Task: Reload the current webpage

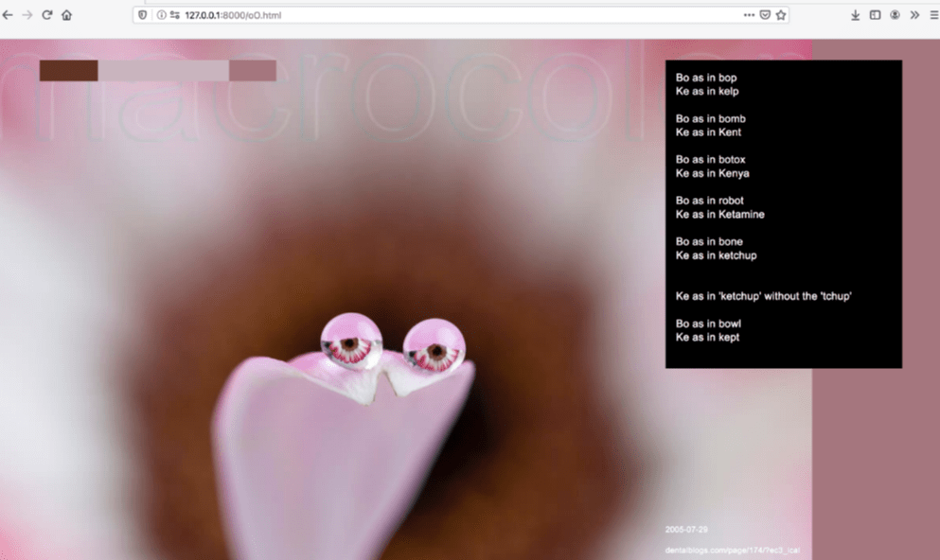Action: (x=47, y=14)
